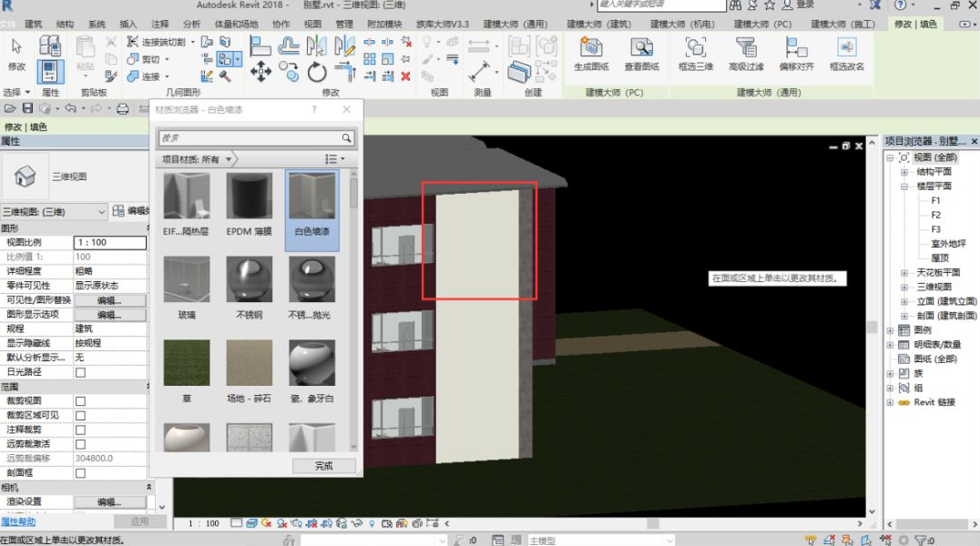The width and height of the screenshot is (980, 546).
Task: Click the 完成 button in material browser
Action: 323,466
